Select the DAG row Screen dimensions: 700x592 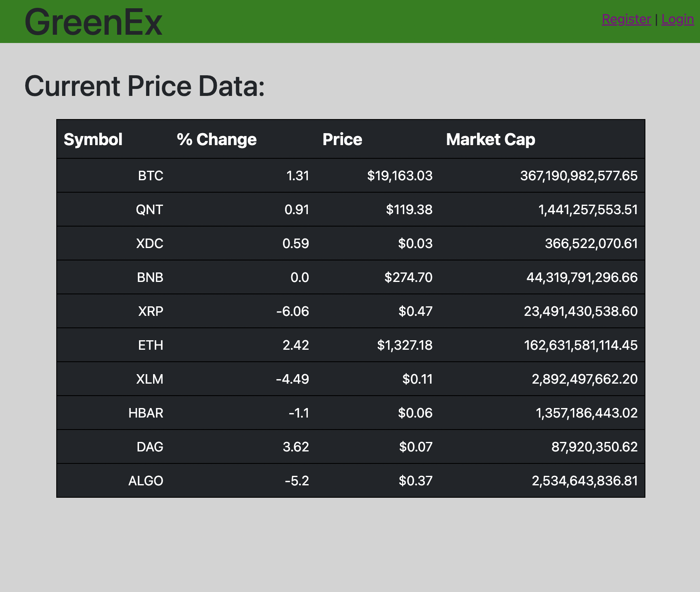pos(351,446)
